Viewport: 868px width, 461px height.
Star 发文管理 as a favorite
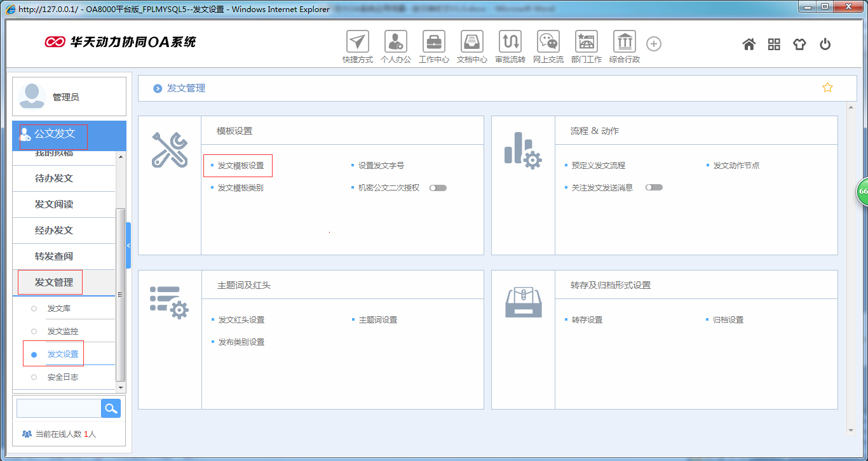pyautogui.click(x=827, y=88)
